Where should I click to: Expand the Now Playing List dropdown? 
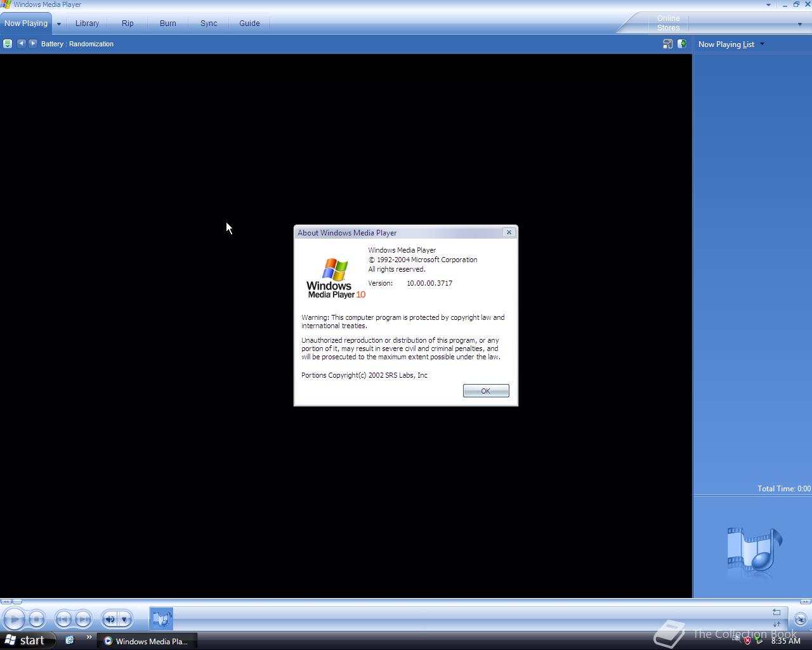click(762, 44)
